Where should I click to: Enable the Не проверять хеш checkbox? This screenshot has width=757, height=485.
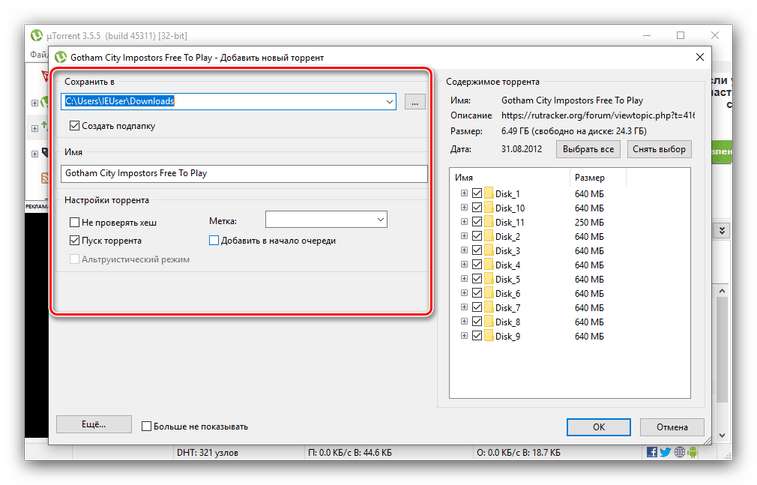[x=75, y=222]
